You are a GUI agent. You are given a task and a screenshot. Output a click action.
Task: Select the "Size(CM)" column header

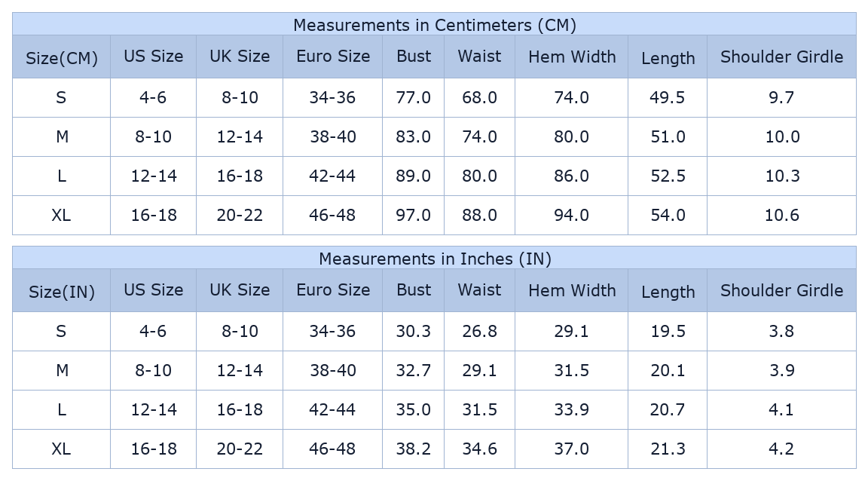[x=62, y=58]
